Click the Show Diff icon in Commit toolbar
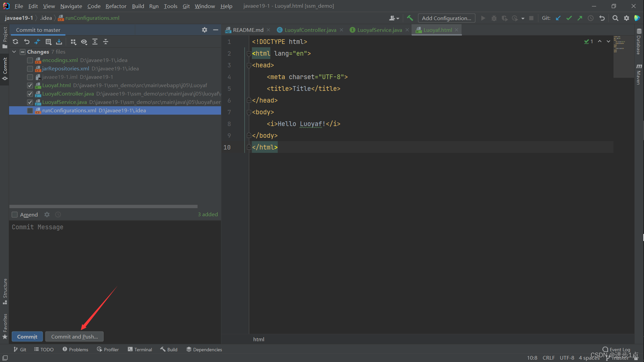 point(37,42)
